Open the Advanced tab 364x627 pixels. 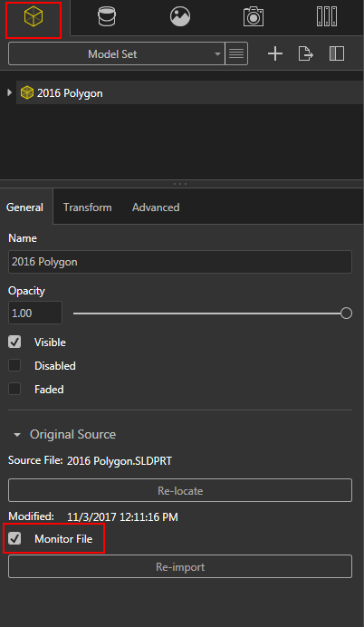click(156, 207)
